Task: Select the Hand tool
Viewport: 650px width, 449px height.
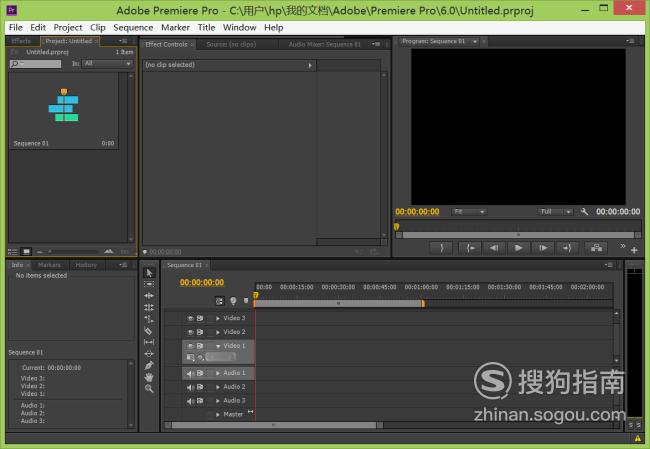Action: click(x=149, y=377)
